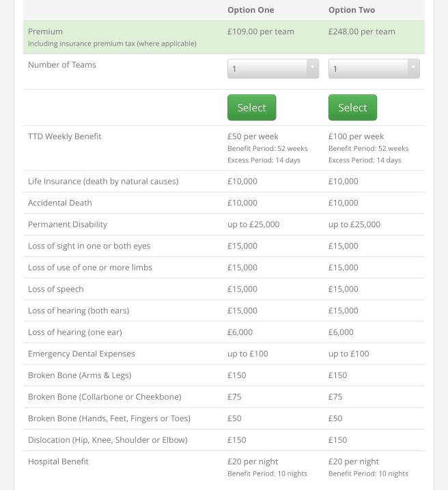Click Broken Bone (Collarbone or Cheekbone) label
Image resolution: width=448 pixels, height=490 pixels.
(x=104, y=397)
